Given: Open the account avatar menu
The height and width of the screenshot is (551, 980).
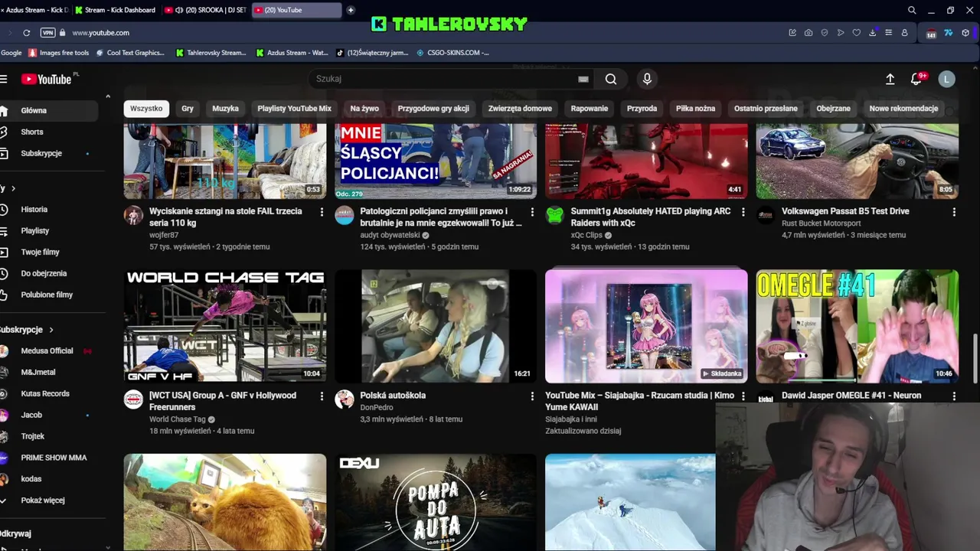Looking at the screenshot, I should 947,79.
